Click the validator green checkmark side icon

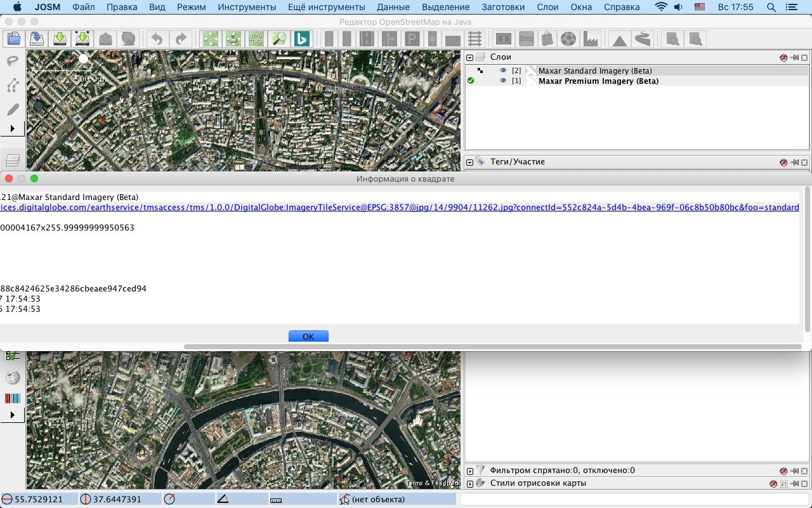pyautogui.click(x=13, y=357)
